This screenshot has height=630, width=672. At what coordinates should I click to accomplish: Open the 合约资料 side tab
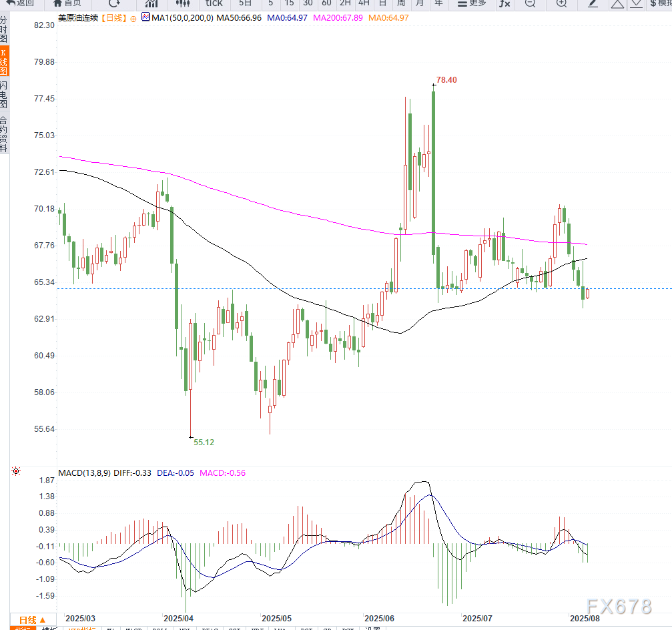(4, 133)
